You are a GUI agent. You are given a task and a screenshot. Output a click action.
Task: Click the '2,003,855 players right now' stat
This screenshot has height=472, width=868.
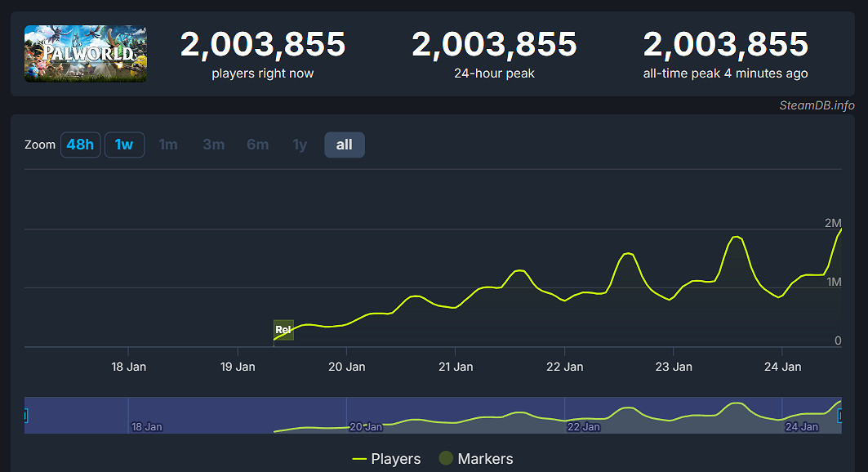tap(263, 55)
